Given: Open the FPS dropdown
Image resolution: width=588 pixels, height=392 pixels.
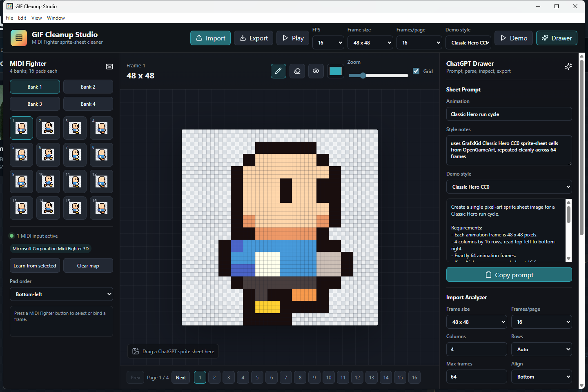Looking at the screenshot, I should 328,42.
